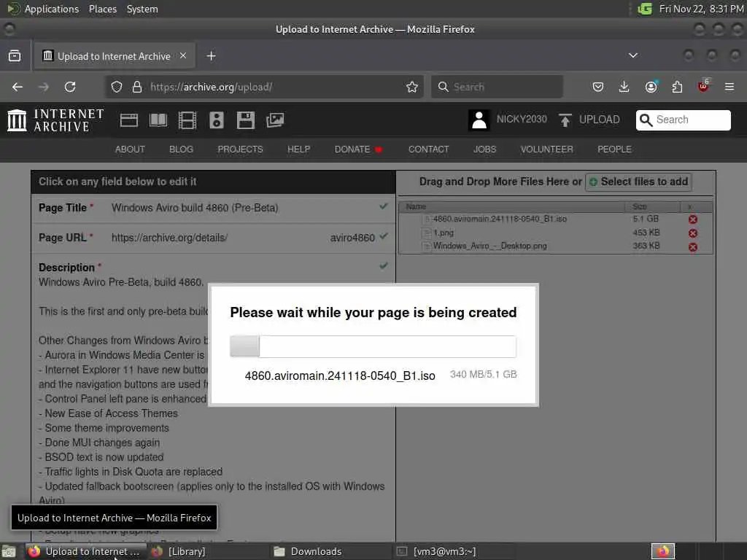The image size is (747, 560).
Task: Close the Upload to Internet Archive tab
Action: [183, 55]
